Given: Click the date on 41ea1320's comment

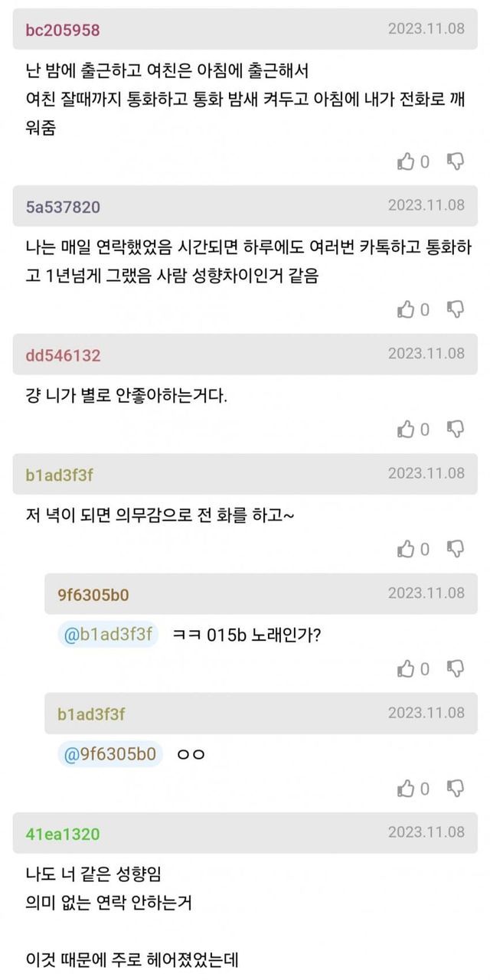Looking at the screenshot, I should coord(426,831).
